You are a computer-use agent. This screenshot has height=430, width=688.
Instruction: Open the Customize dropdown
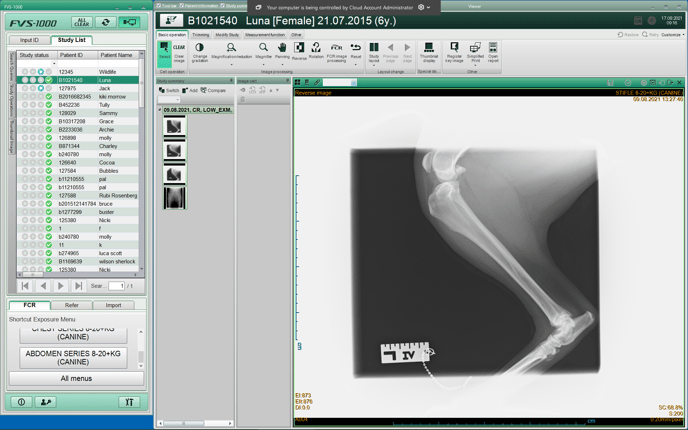point(673,35)
